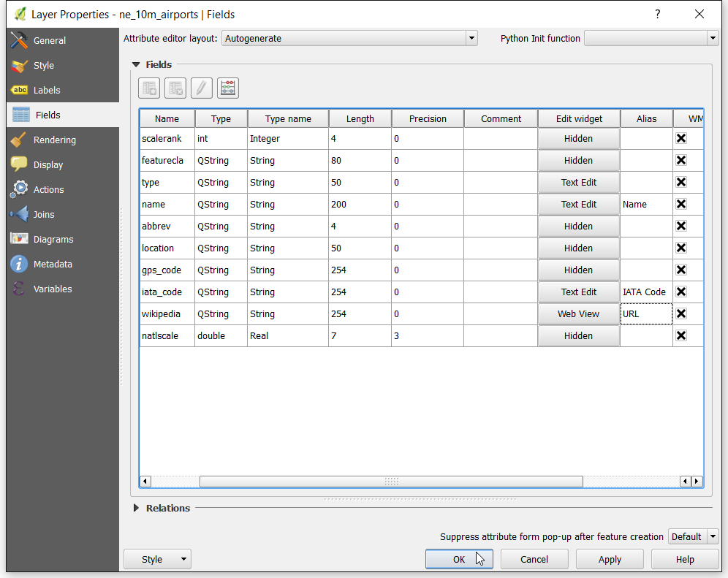The height and width of the screenshot is (578, 728).
Task: Click the Apply button
Action: click(610, 560)
